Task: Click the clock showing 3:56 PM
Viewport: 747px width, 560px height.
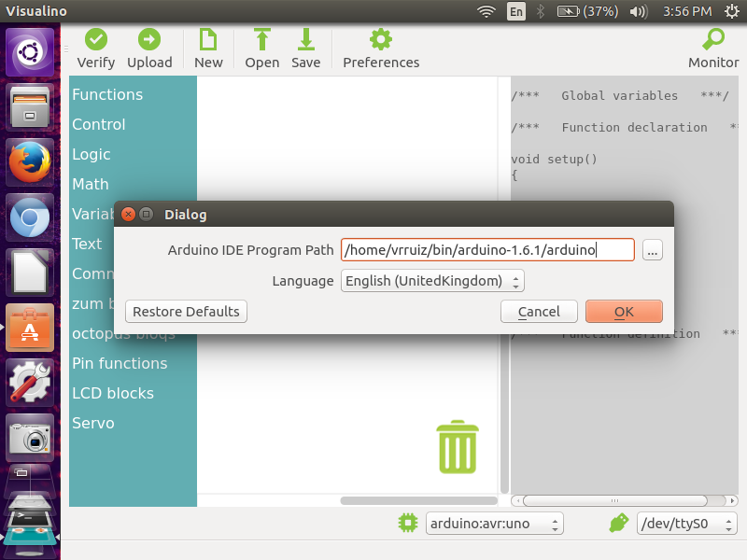Action: tap(687, 11)
